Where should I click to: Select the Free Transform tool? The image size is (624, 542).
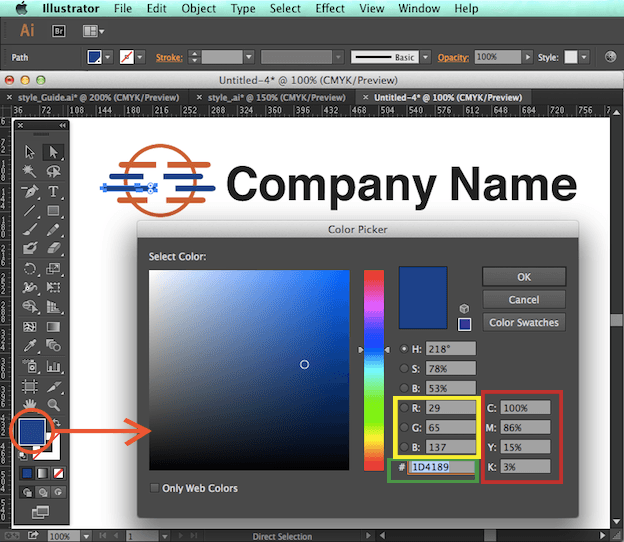coord(53,287)
